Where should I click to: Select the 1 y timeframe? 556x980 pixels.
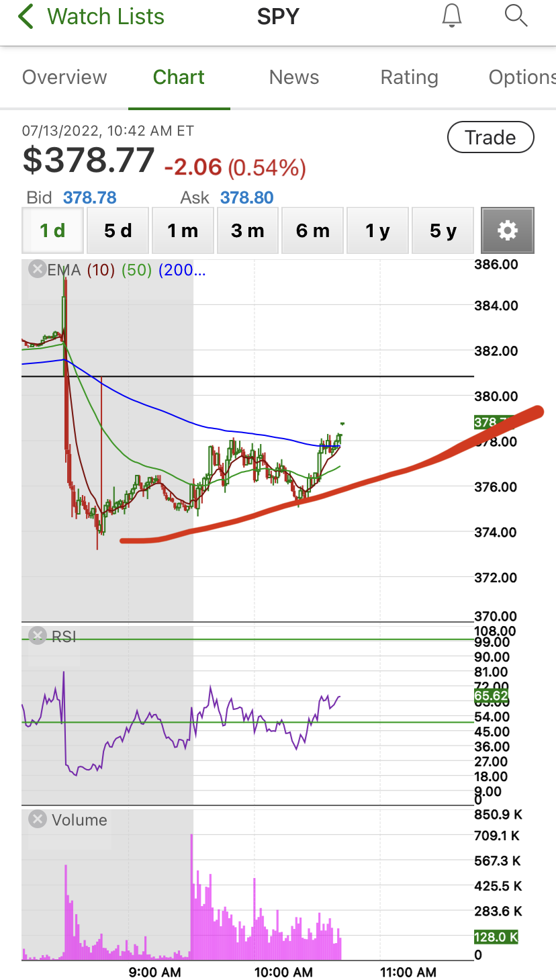pyautogui.click(x=377, y=230)
